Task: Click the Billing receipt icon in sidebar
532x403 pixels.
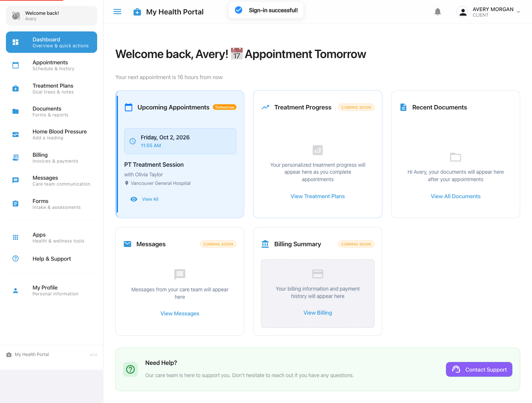Action: (x=16, y=158)
